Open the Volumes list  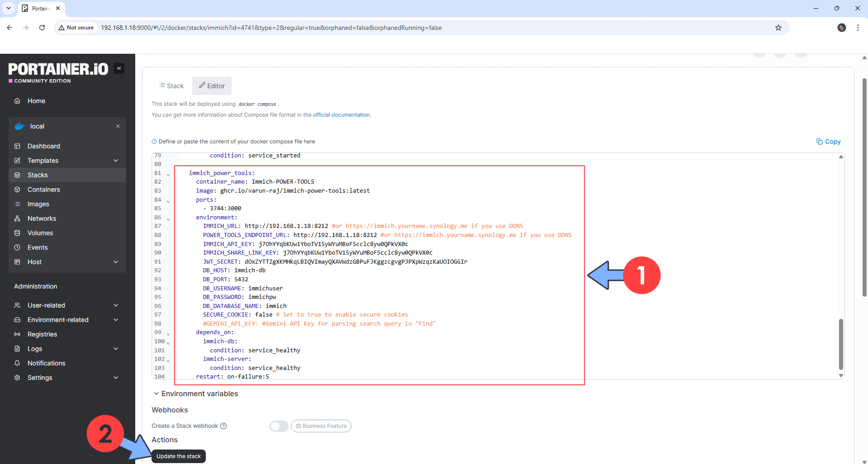tap(40, 233)
